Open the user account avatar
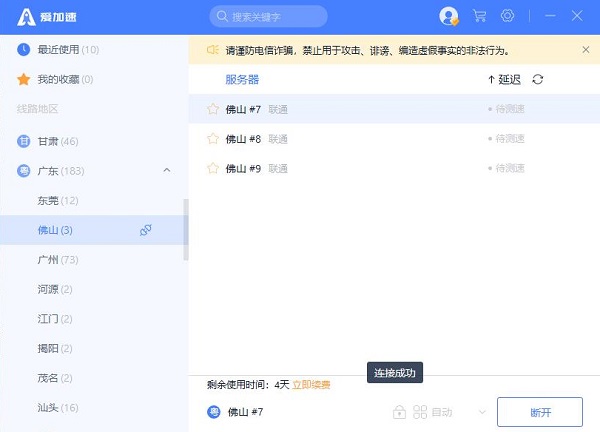 [449, 16]
